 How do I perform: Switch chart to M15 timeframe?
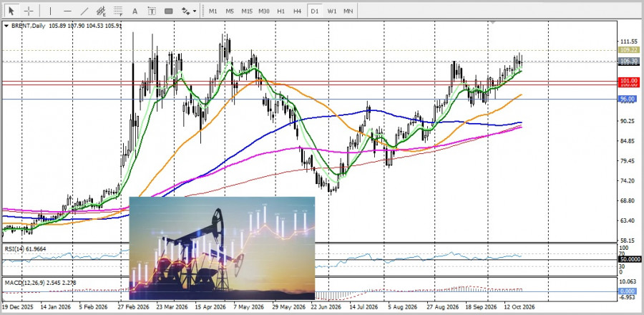(247, 11)
